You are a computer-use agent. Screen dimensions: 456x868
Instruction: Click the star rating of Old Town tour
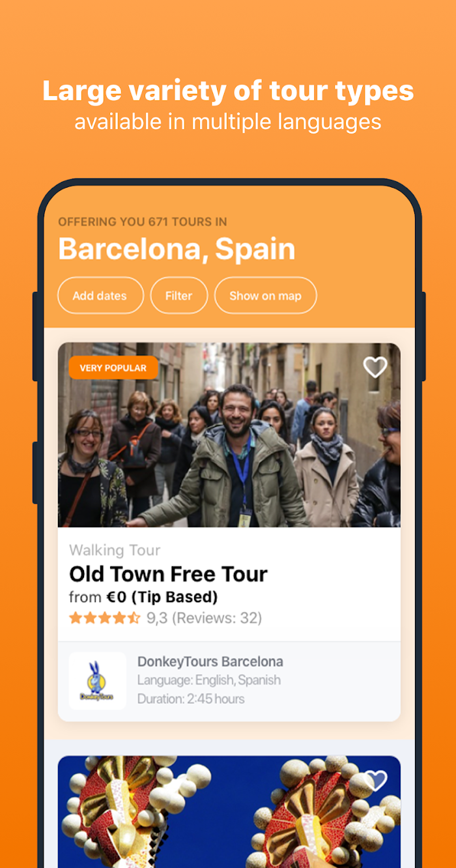(104, 618)
